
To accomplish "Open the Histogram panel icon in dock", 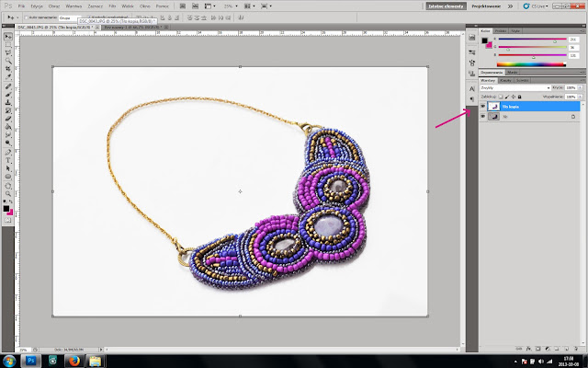I will click(x=472, y=38).
